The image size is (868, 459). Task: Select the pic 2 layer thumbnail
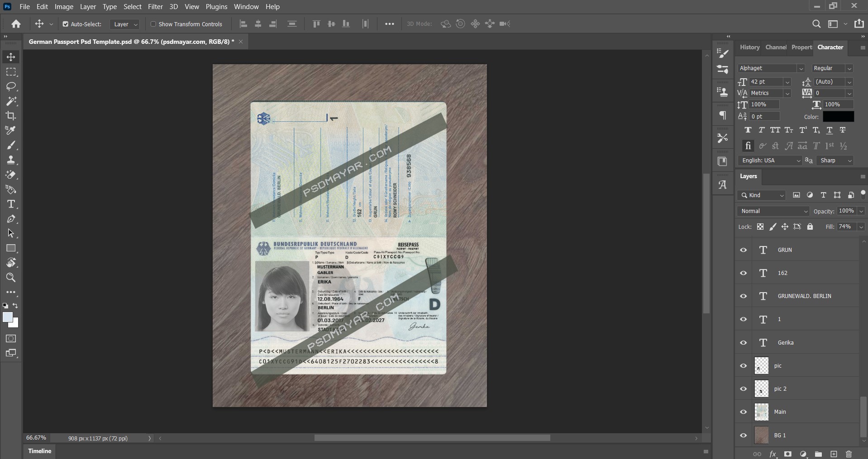click(761, 389)
